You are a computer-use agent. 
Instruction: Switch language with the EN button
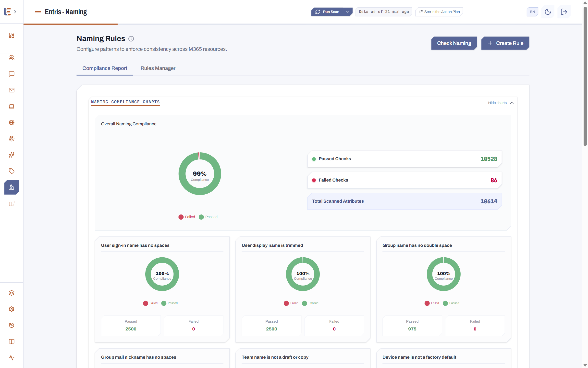[x=532, y=12]
